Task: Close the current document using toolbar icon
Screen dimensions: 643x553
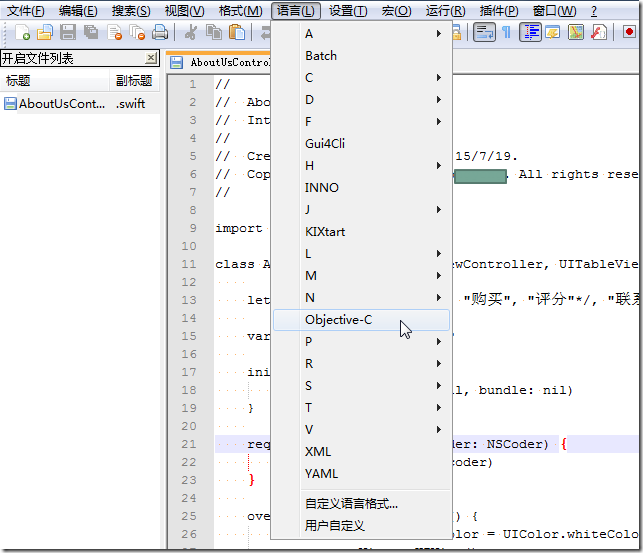Action: pyautogui.click(x=114, y=32)
